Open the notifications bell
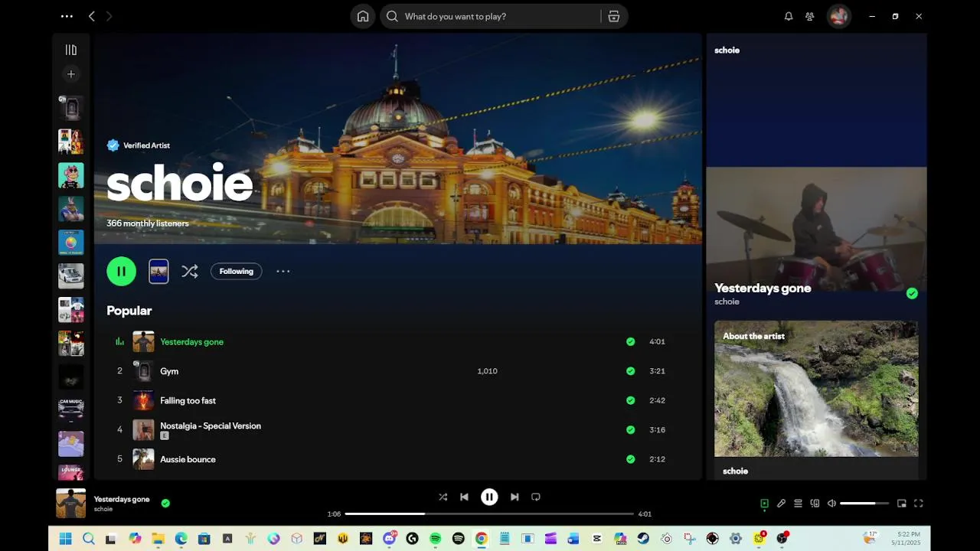Screen dimensions: 980x551 tap(789, 16)
